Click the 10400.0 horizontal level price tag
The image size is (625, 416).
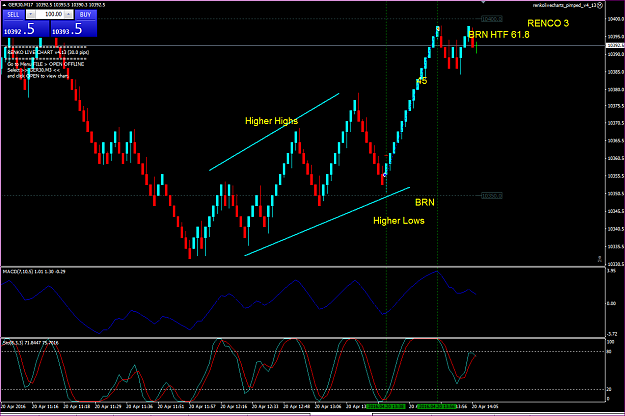point(492,19)
